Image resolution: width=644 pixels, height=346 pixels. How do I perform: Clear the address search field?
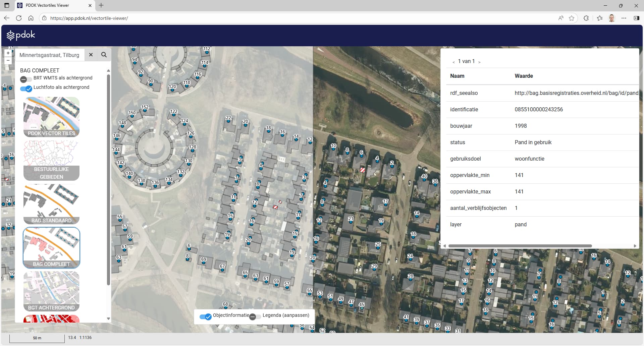click(x=91, y=55)
